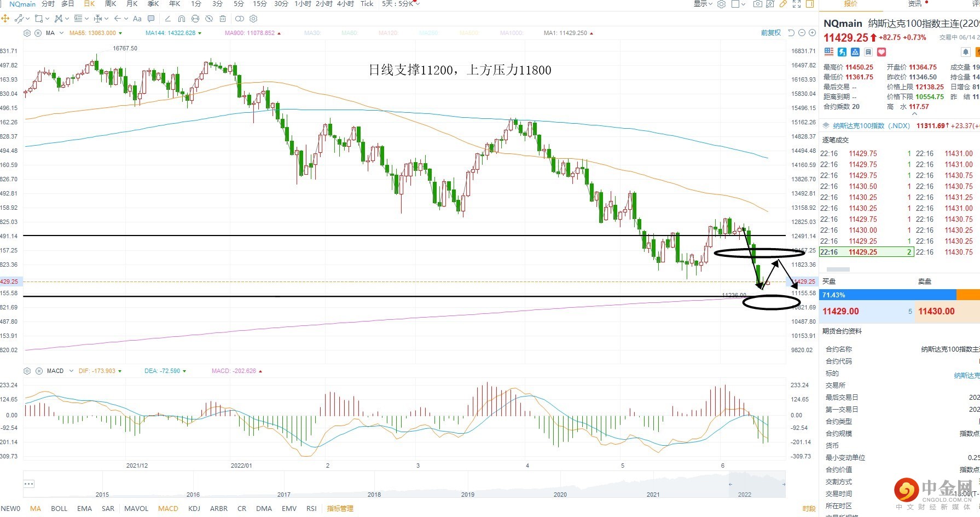
Task: Open 指标管理 indicator management
Action: [340, 508]
